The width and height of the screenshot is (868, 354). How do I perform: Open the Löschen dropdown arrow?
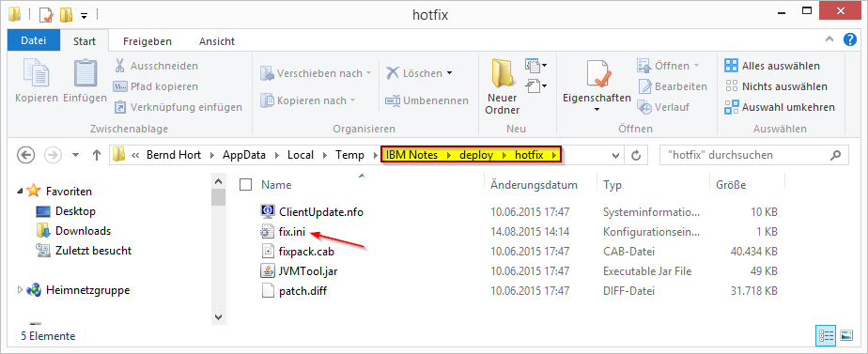[x=449, y=73]
